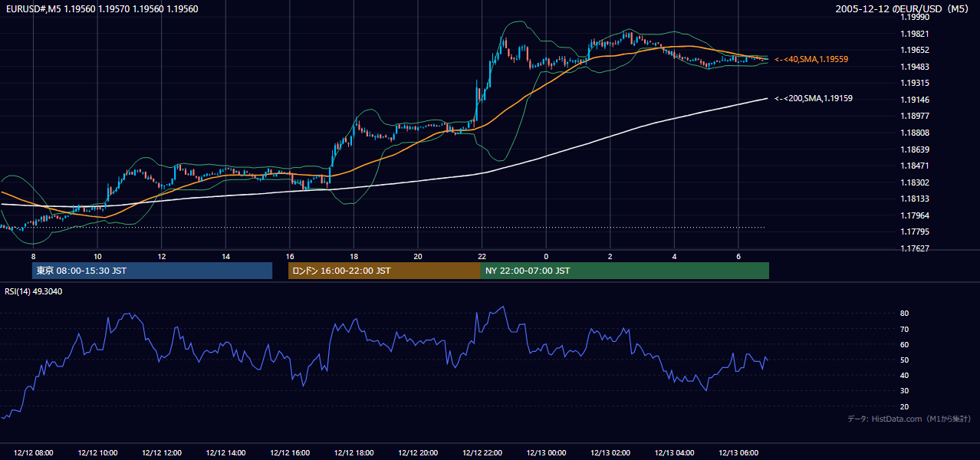
Task: Click the 12/13 02:00 time axis label
Action: click(610, 453)
